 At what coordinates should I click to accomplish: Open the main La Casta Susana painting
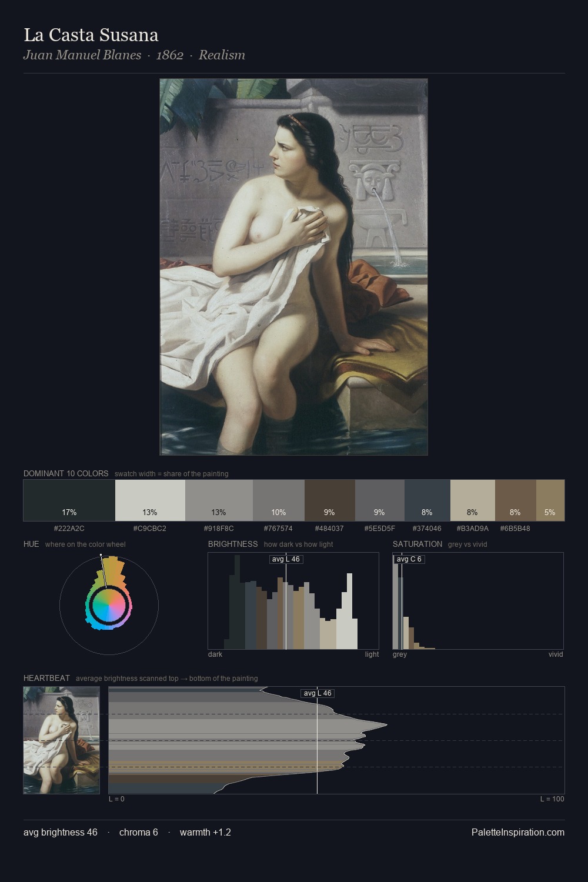coord(293,267)
